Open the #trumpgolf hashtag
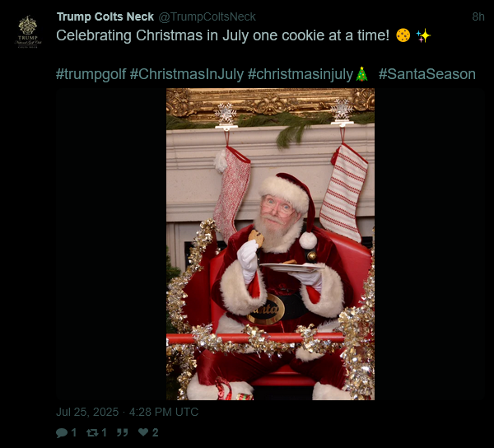The height and width of the screenshot is (448, 494). (91, 74)
